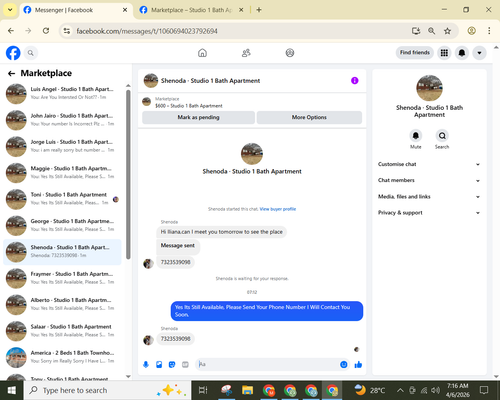Open the Jorge Luis conversation
The image size is (500, 400).
click(62, 146)
